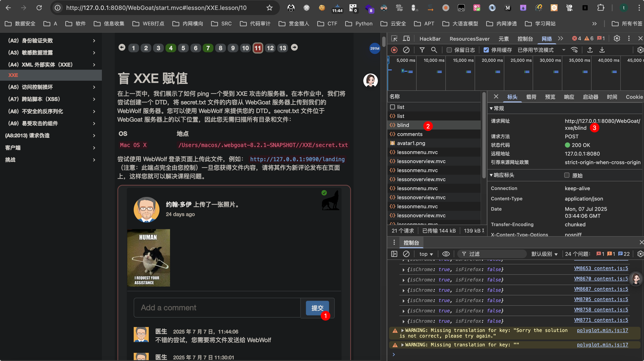Screen dimensions: 644x361
Task: Toggle the console sidebar icon
Action: (394, 254)
